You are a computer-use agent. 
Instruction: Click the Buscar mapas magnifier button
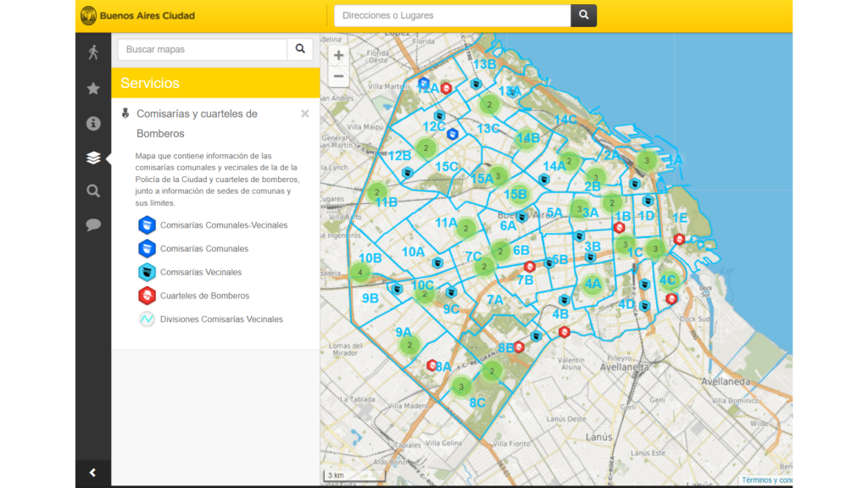click(300, 49)
